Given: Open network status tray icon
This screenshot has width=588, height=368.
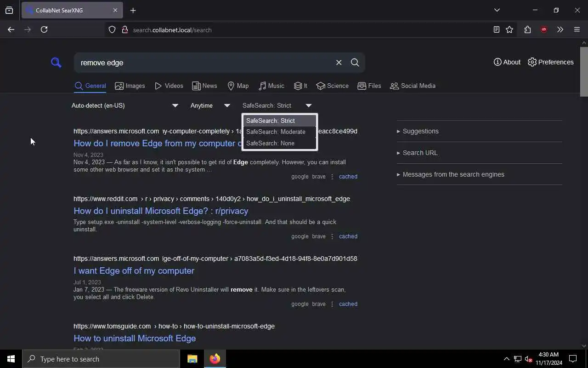Looking at the screenshot, I should pos(518,359).
